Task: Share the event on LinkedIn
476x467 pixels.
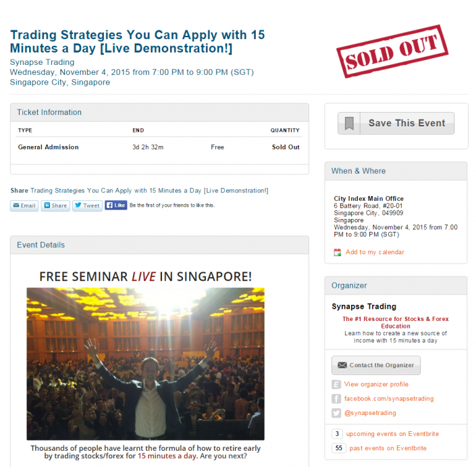Action: [x=55, y=205]
